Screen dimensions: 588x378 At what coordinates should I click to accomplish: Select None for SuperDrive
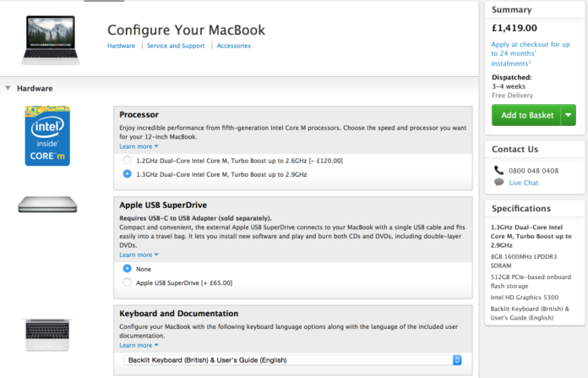point(128,268)
